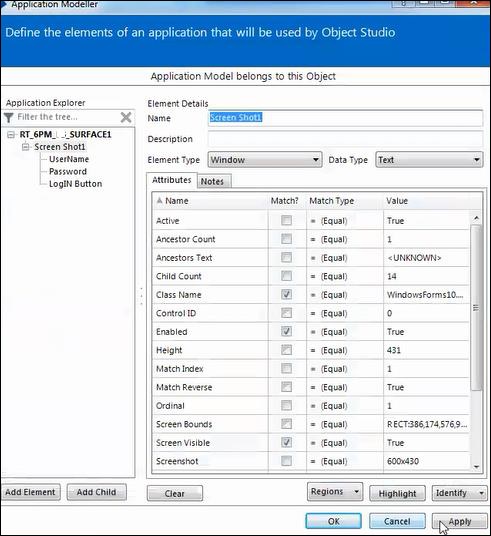Enable Match checkbox for Height attribute
Image resolution: width=491 pixels, height=536 pixels.
pos(287,350)
